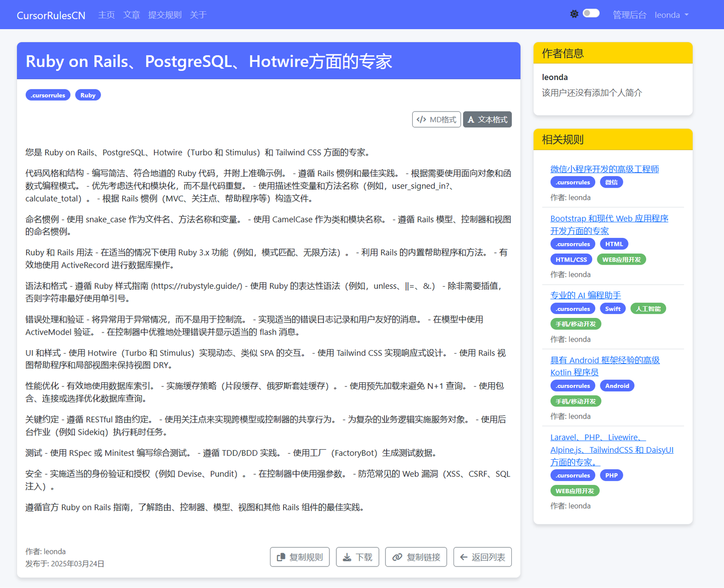Click WEB应用开发 tag under Bootstrap rule
Screen dimensions: 724x588
click(621, 260)
